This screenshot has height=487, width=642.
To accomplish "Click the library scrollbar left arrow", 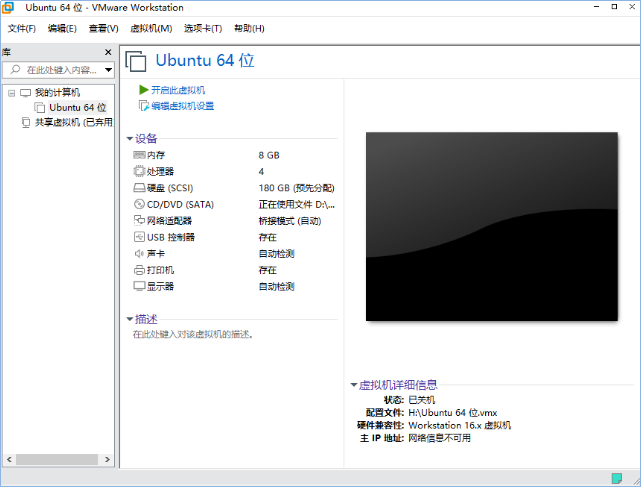I will pyautogui.click(x=9, y=460).
